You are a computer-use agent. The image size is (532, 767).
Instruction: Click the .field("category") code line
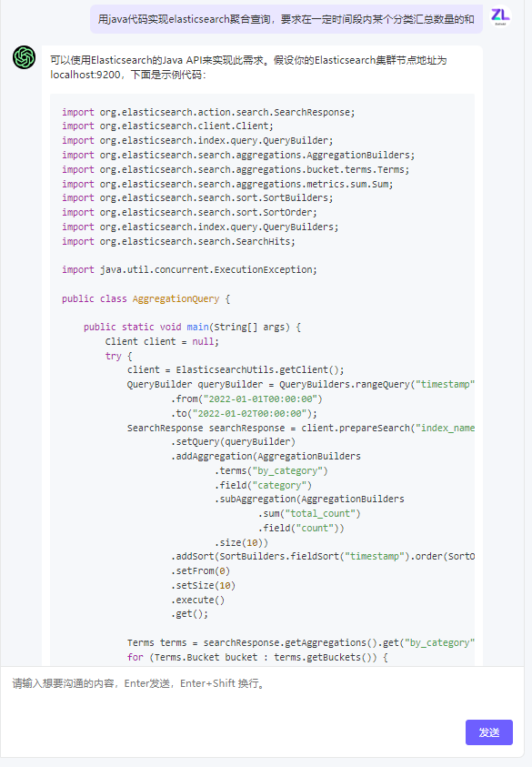coord(263,485)
